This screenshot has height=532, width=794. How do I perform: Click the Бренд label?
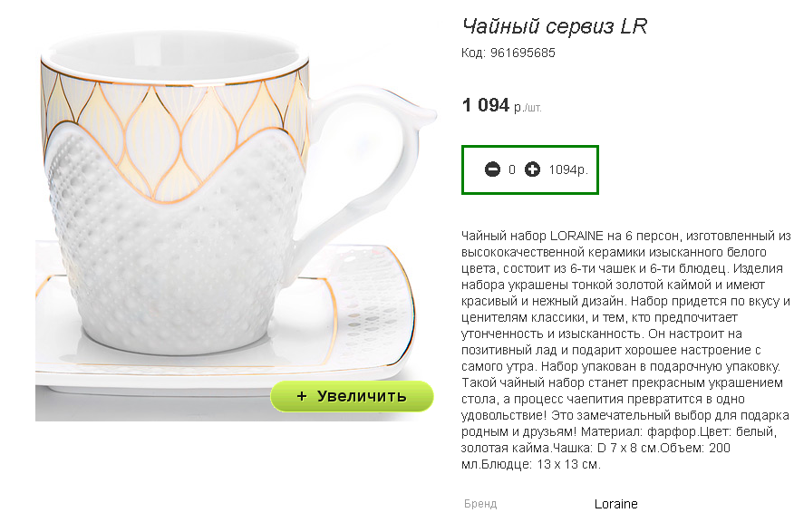480,504
